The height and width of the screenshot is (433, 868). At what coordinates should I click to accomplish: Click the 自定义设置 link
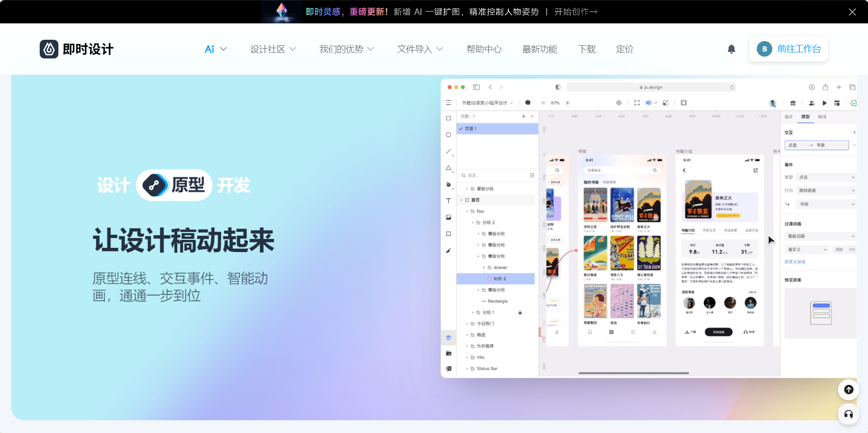pos(795,262)
